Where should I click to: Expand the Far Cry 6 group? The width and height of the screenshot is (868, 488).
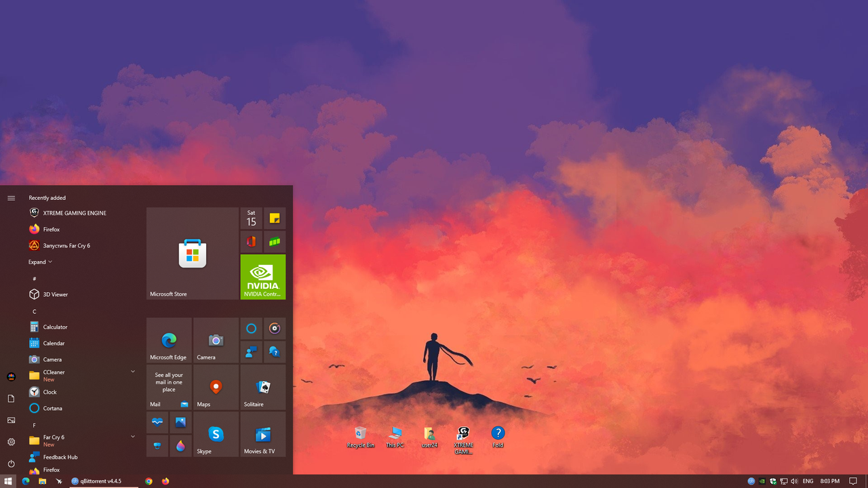tap(133, 436)
